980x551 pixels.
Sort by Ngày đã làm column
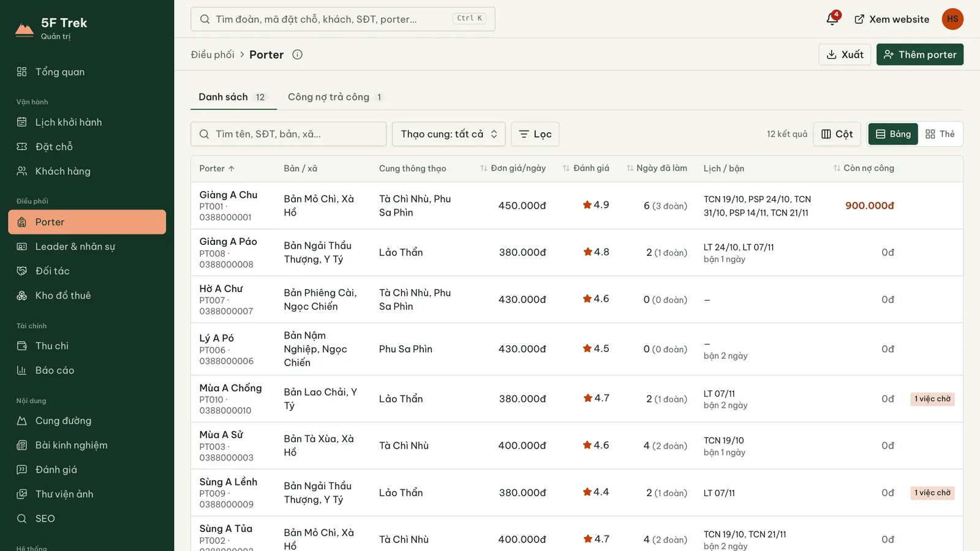[x=657, y=168]
